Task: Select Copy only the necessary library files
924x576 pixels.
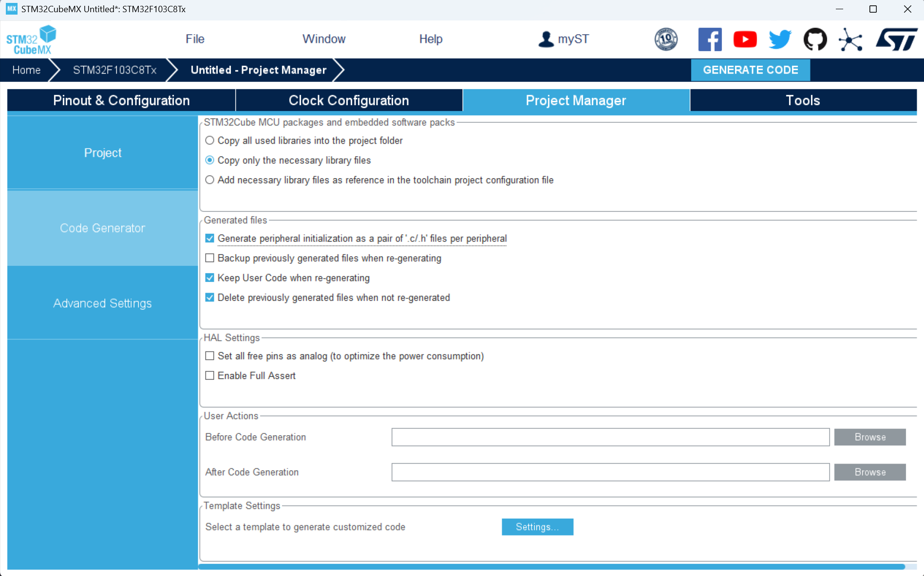Action: pyautogui.click(x=209, y=160)
